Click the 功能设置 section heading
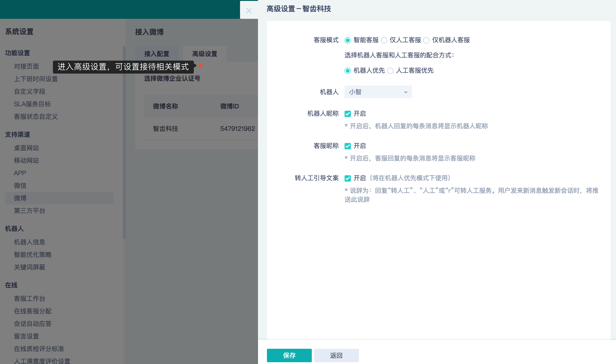This screenshot has width=616, height=364. 17,53
